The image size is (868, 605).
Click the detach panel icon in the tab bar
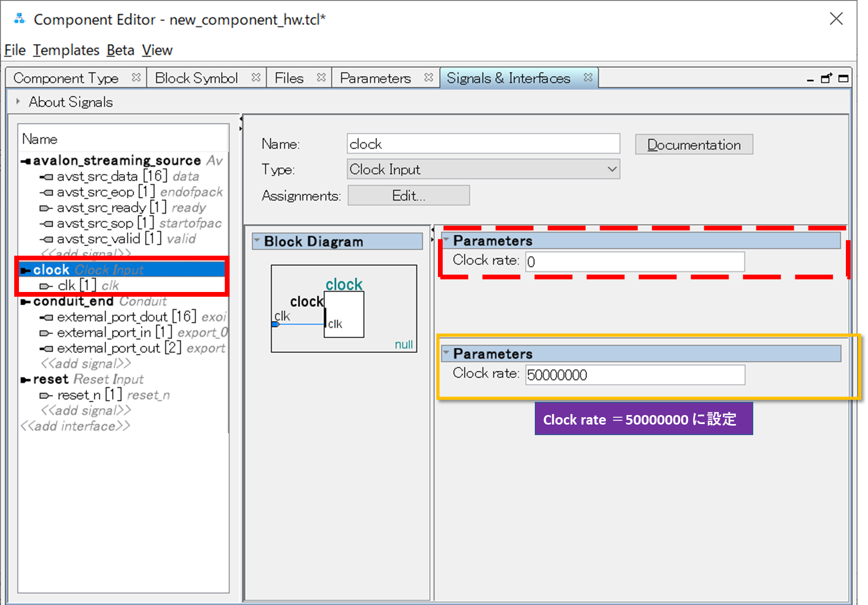[825, 78]
